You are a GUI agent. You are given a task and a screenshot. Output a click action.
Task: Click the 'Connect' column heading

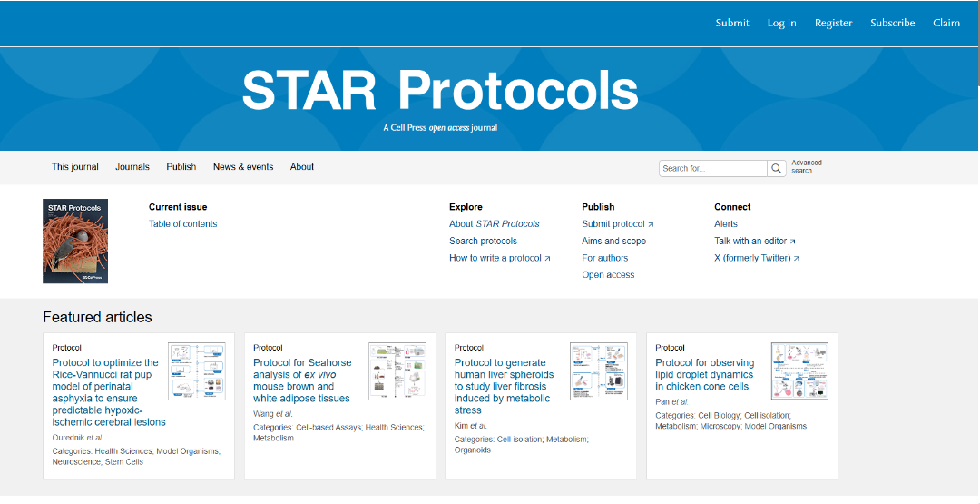[732, 207]
